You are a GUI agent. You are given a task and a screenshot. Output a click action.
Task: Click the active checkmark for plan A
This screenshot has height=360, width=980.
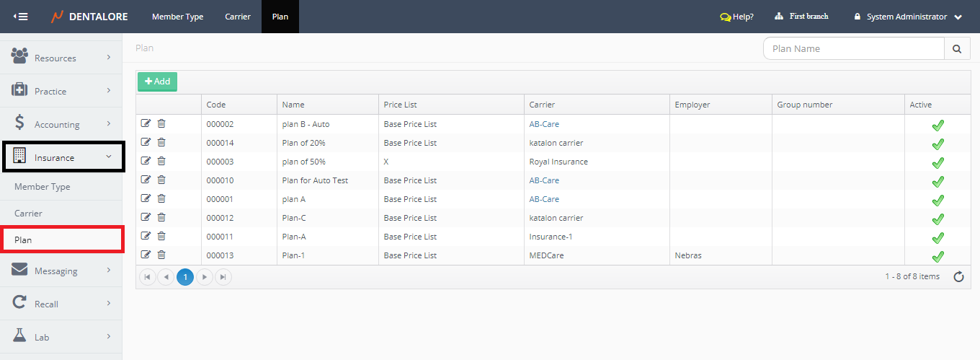(x=937, y=200)
